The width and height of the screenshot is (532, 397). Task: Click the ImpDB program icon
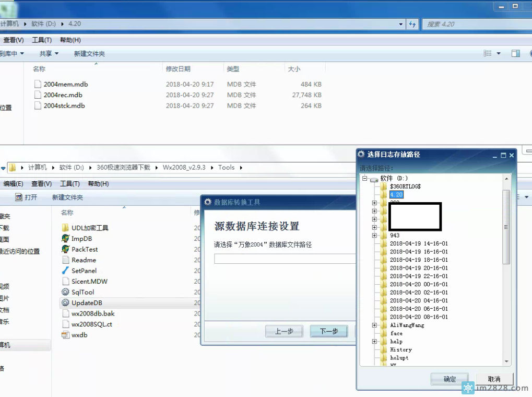pos(65,239)
